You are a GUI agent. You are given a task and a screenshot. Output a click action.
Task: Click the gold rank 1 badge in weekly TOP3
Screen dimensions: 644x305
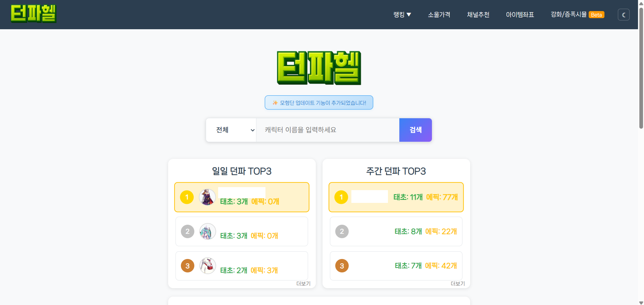(341, 197)
